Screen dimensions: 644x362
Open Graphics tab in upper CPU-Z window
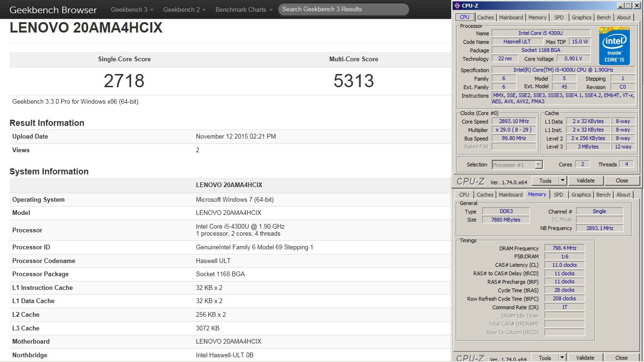(581, 17)
